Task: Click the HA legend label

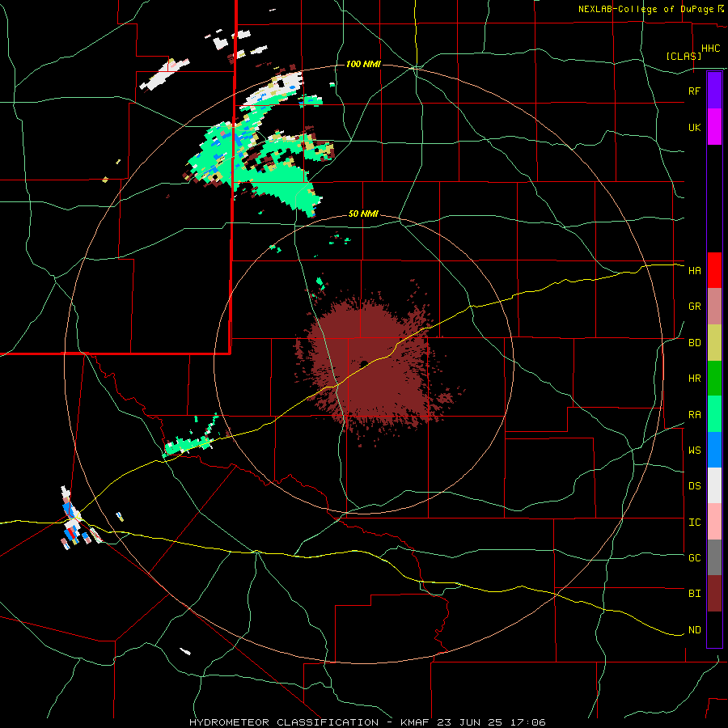Action: [695, 270]
